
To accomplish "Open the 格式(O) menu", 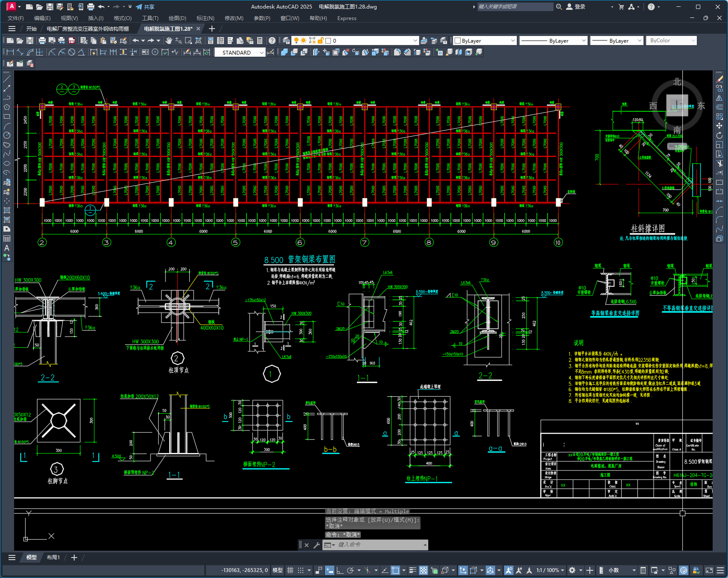I will tap(122, 18).
